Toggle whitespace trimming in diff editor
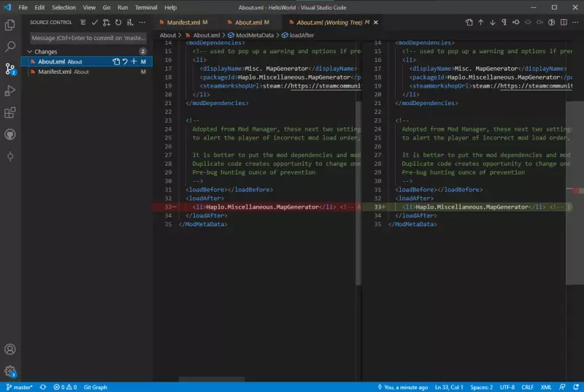The image size is (584, 392). [x=506, y=23]
